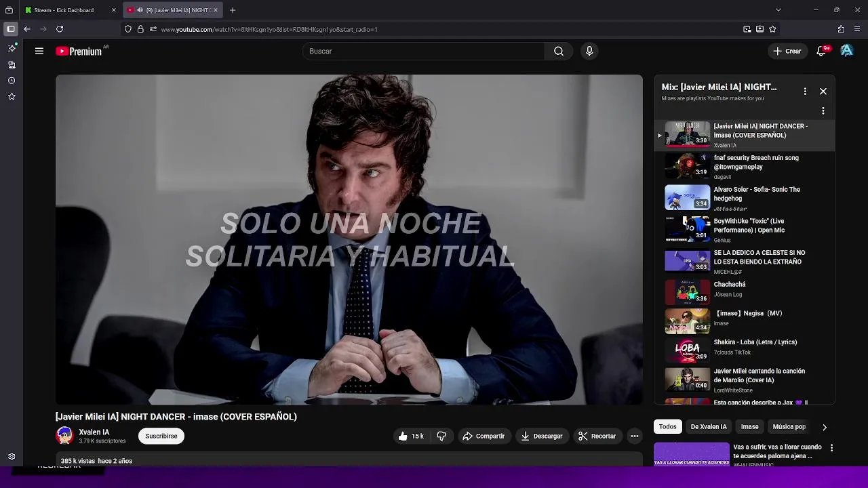The image size is (868, 488).
Task: Open Firefox sidebar AI chatbot icon
Action: (12, 48)
